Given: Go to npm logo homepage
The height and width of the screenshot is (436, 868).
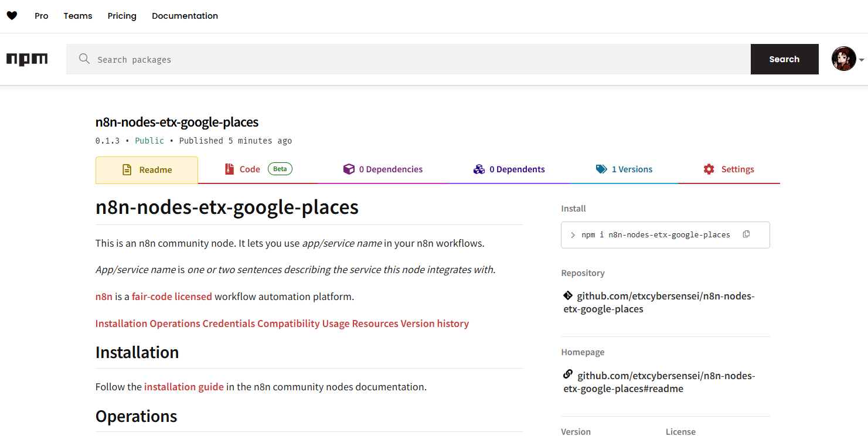Looking at the screenshot, I should [27, 59].
